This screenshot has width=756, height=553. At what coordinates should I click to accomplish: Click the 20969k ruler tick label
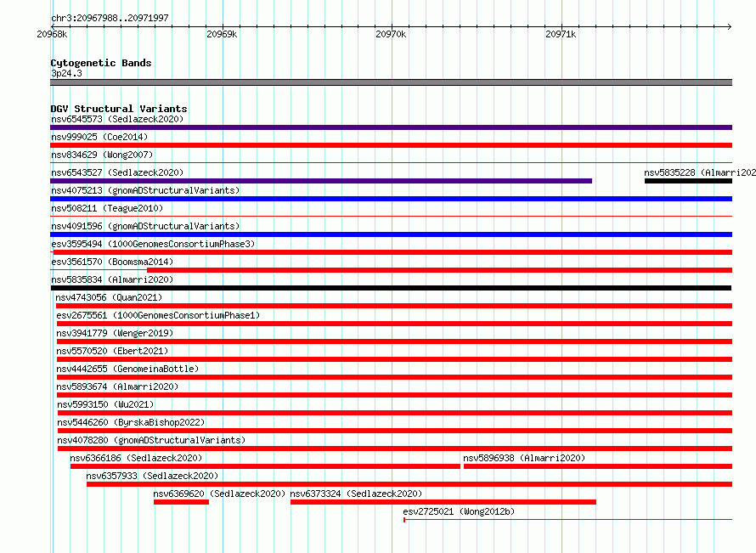click(x=222, y=34)
